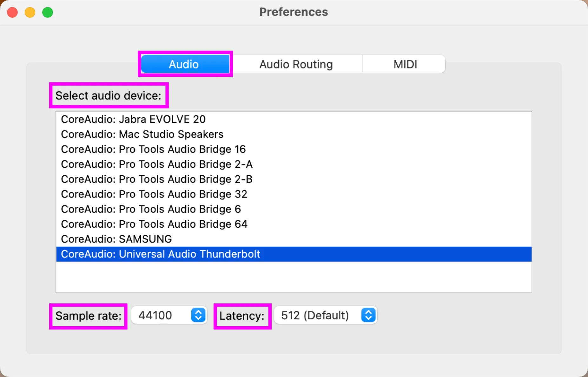
Task: Close the Preferences window
Action: 13,12
